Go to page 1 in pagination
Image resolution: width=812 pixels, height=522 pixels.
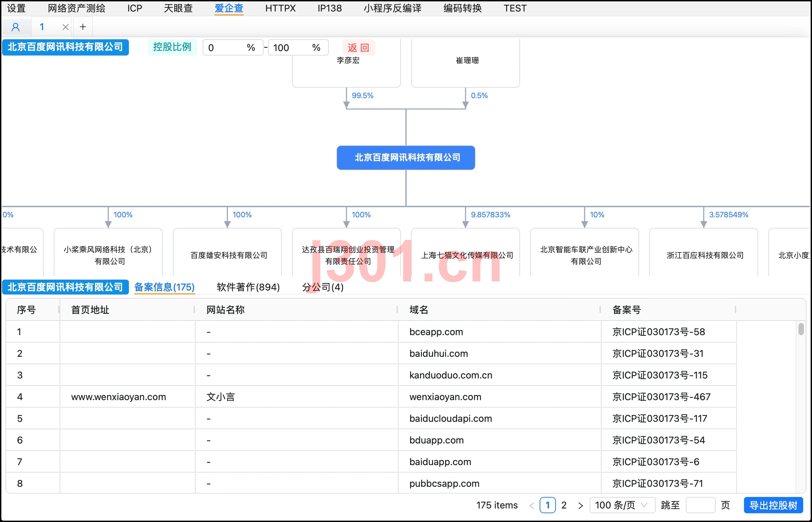pyautogui.click(x=547, y=505)
